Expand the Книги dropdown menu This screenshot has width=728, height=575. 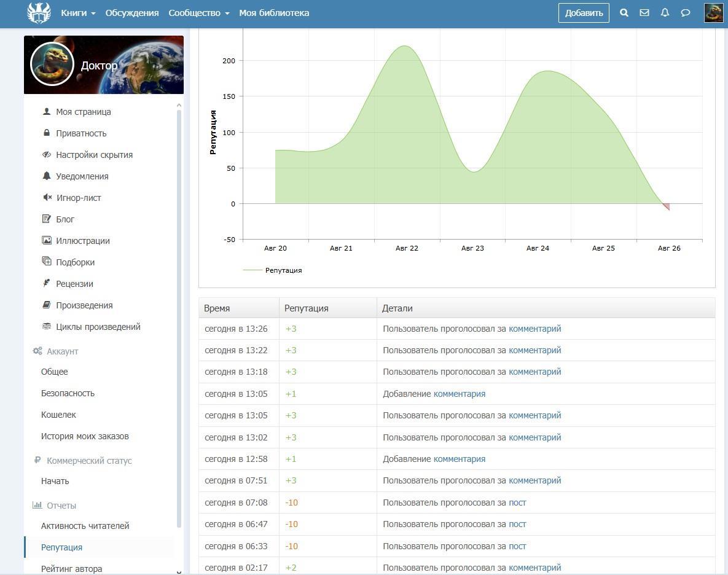78,13
